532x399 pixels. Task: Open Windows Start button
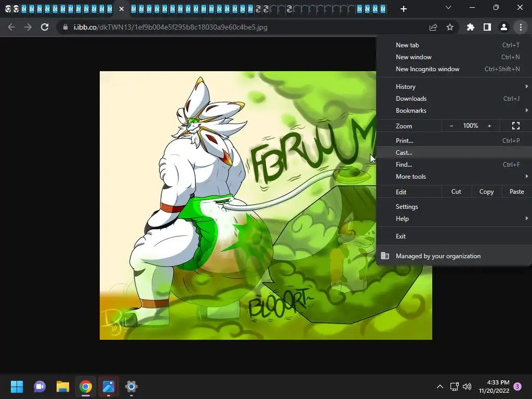(17, 387)
